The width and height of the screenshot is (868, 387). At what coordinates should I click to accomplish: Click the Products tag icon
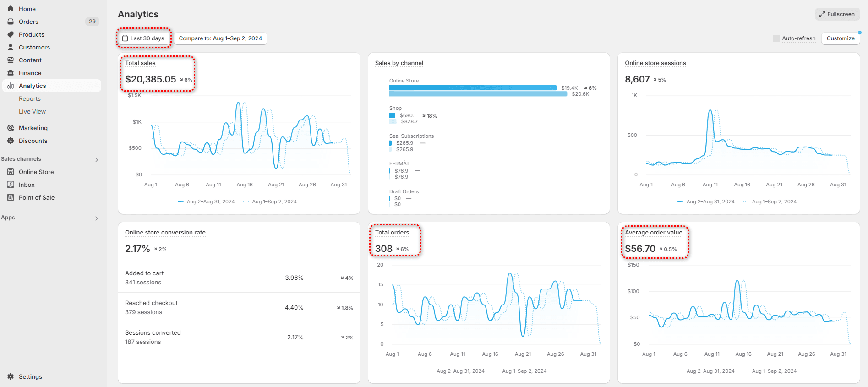click(11, 34)
